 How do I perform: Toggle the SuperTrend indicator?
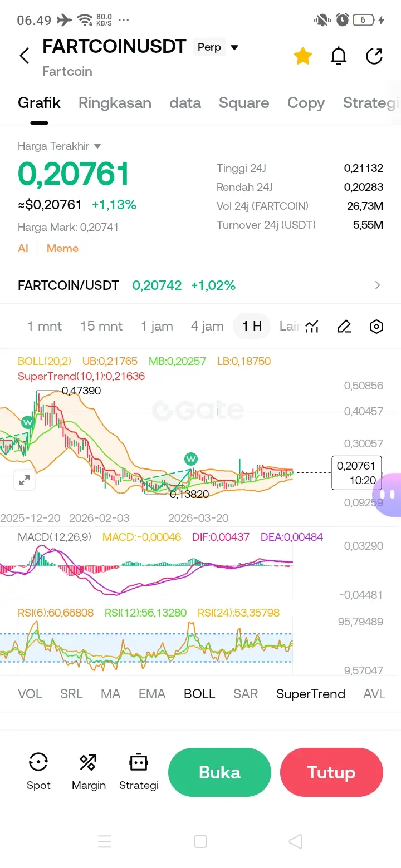tap(311, 694)
